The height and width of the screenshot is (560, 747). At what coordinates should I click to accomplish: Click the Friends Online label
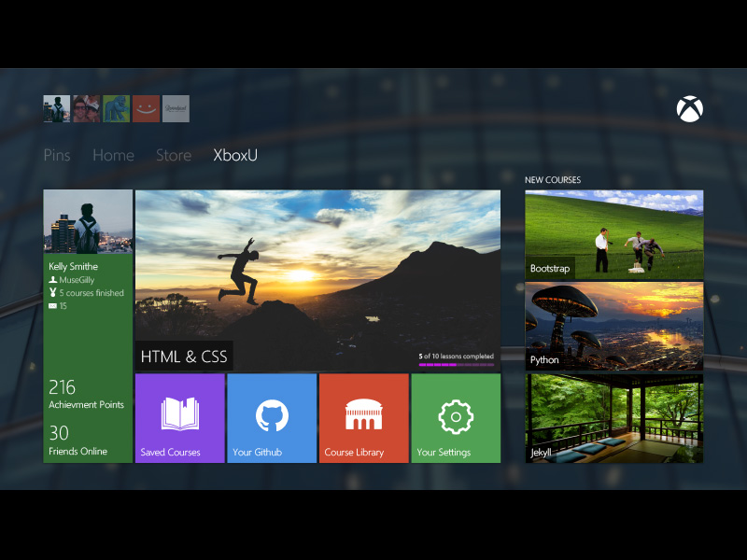78,451
